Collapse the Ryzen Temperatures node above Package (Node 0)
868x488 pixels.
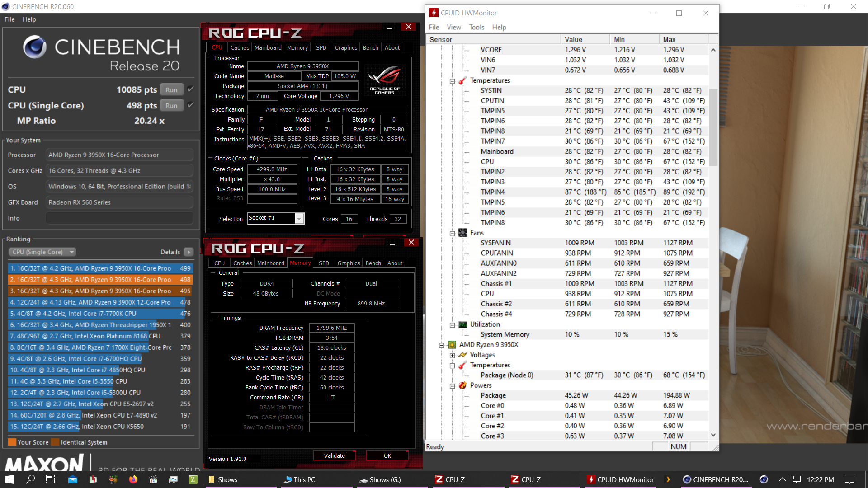point(452,366)
